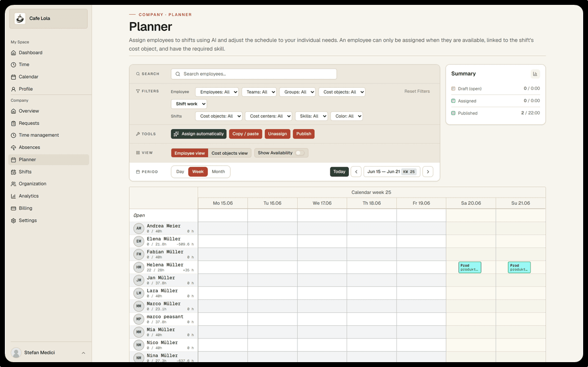
Task: Open Absences umbrella icon in sidebar
Action: (x=14, y=148)
